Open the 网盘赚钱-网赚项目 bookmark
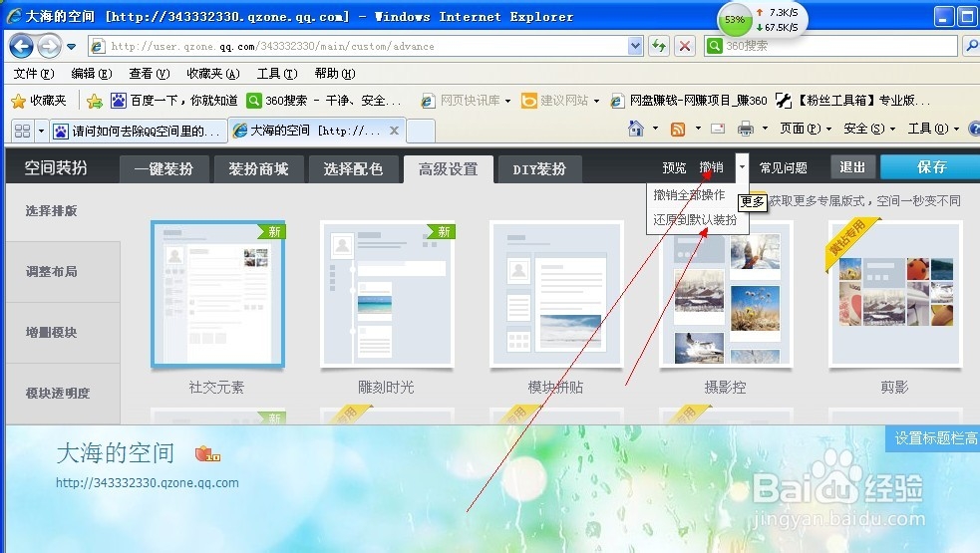980x553 pixels. (x=689, y=101)
